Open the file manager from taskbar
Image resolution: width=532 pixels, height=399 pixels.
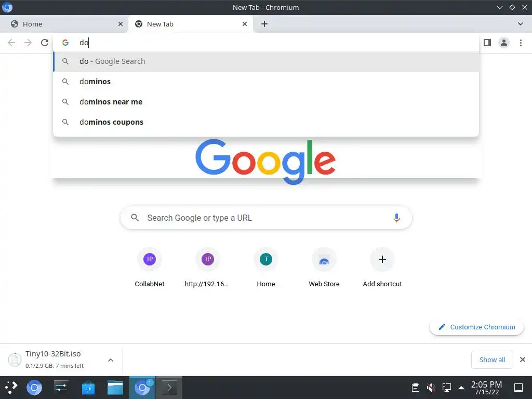tap(115, 388)
